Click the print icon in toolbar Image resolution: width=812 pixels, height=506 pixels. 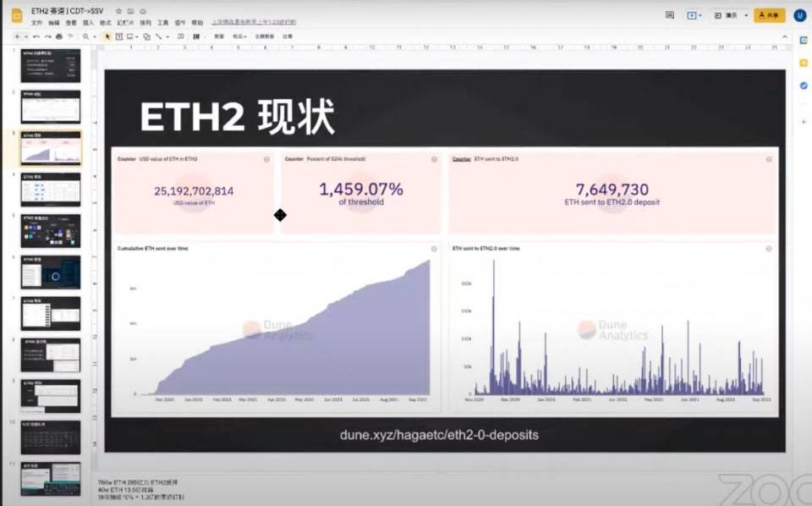click(58, 37)
